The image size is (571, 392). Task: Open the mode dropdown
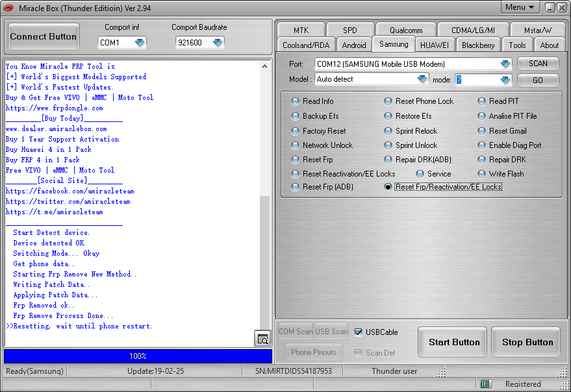(x=505, y=80)
